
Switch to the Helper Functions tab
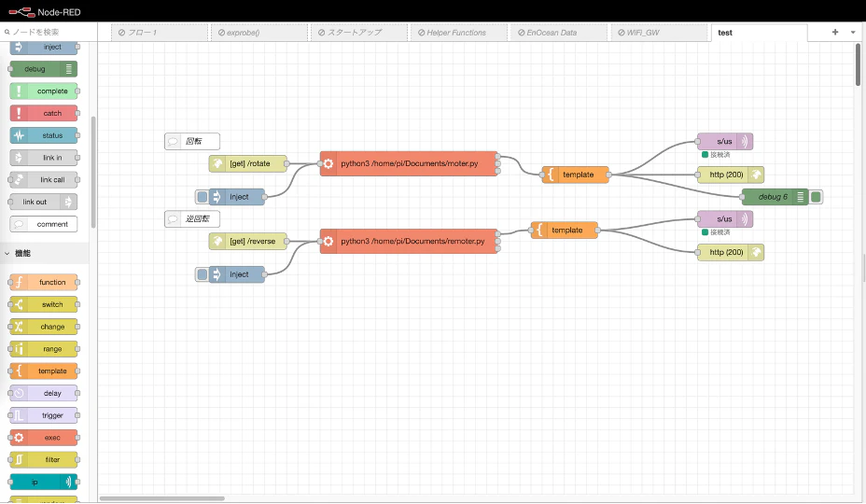459,33
